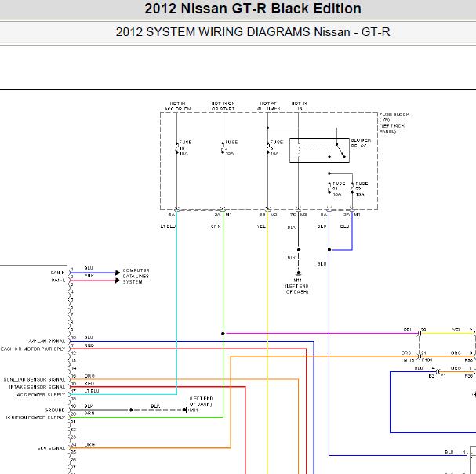Viewport: 476px width, 474px height.
Task: Click the "F1" connector label
Action: (443, 376)
